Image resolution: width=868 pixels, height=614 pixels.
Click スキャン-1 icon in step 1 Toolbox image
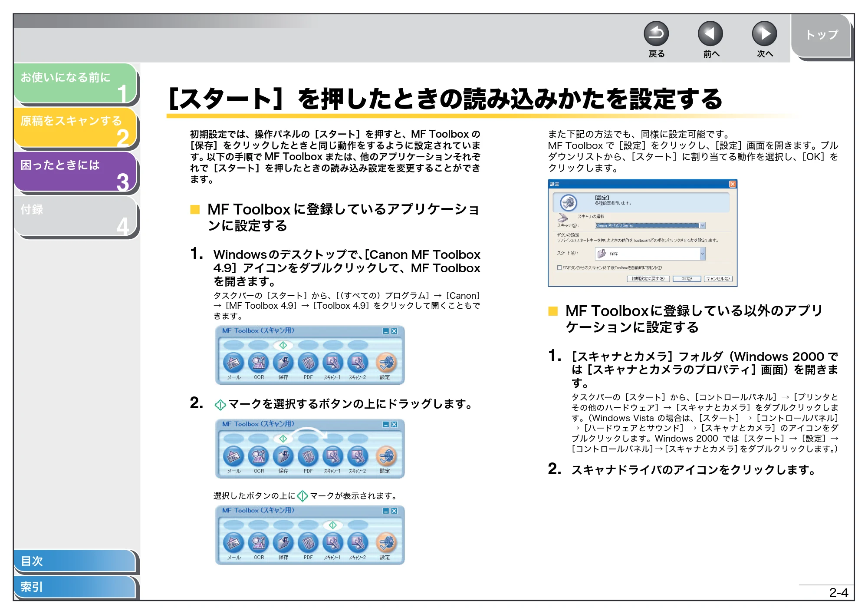[333, 363]
